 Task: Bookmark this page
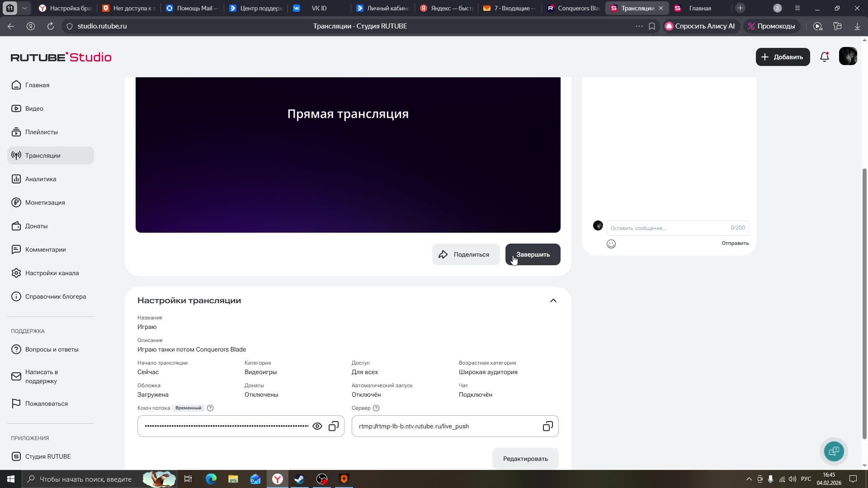click(x=652, y=26)
